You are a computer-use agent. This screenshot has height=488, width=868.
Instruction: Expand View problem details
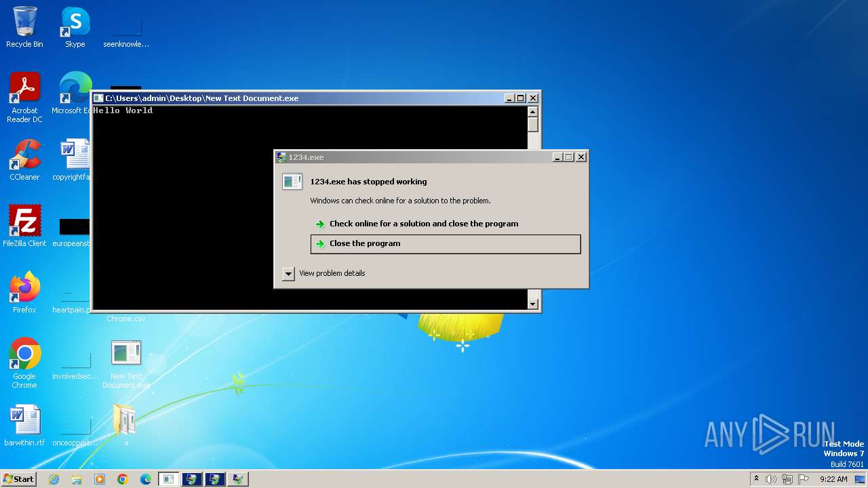(324, 274)
